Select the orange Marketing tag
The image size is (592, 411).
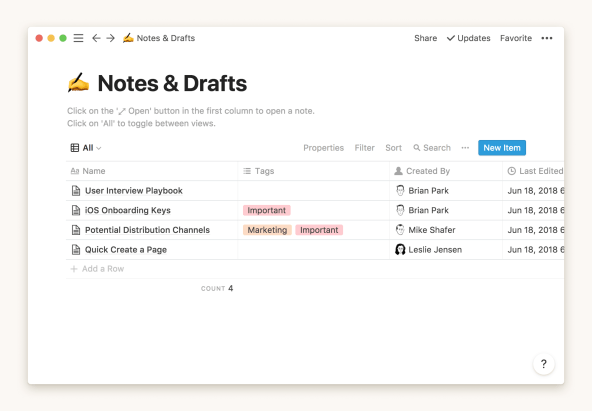pos(267,230)
